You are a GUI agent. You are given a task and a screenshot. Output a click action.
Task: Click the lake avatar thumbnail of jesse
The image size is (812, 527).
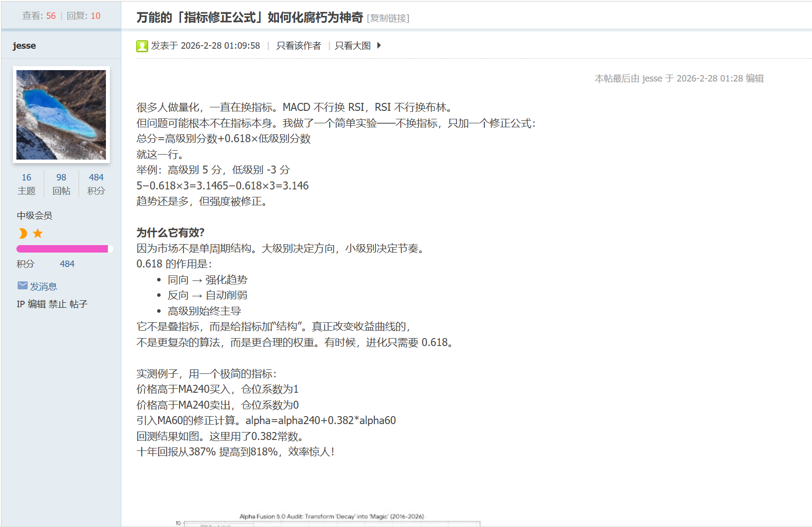click(61, 115)
